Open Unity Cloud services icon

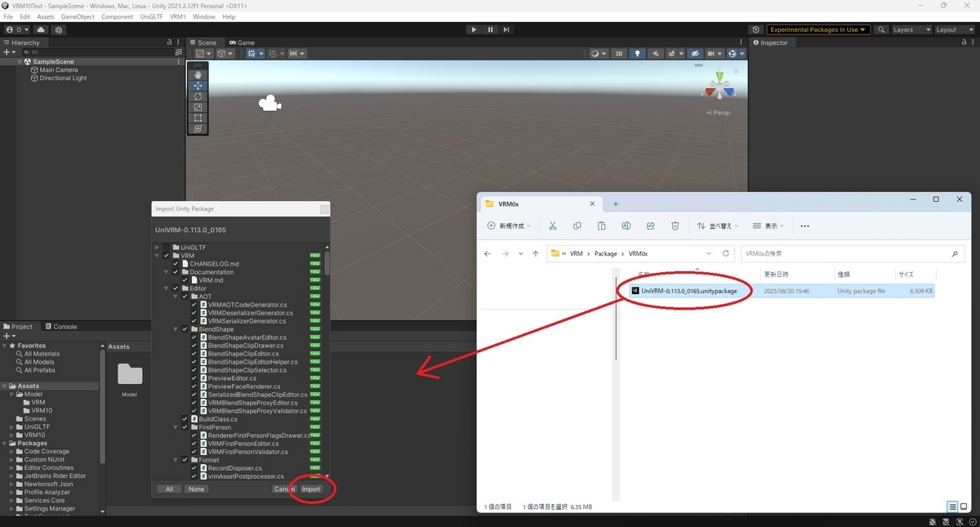click(41, 29)
